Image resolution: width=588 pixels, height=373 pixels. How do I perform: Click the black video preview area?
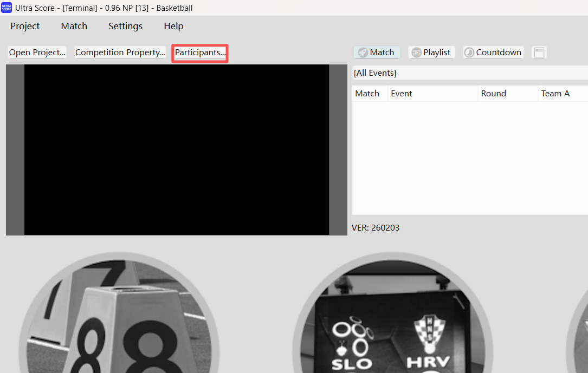coord(176,150)
